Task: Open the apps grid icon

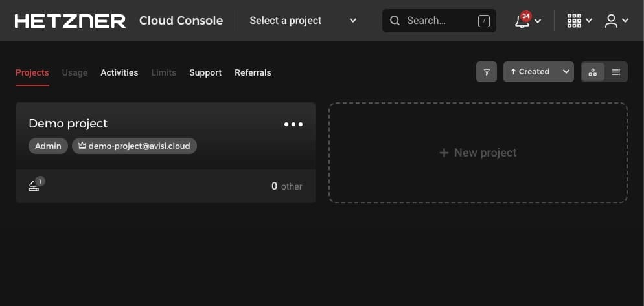Action: [574, 21]
